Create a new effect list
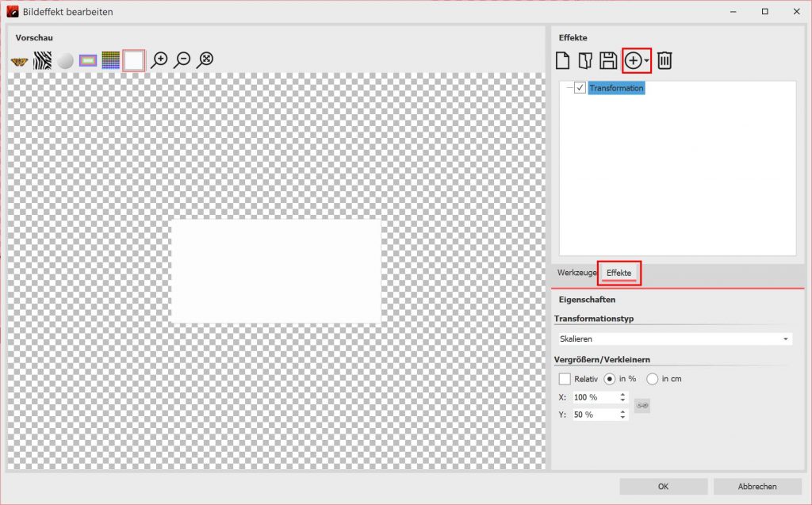Viewport: 812px width, 505px height. 562,60
